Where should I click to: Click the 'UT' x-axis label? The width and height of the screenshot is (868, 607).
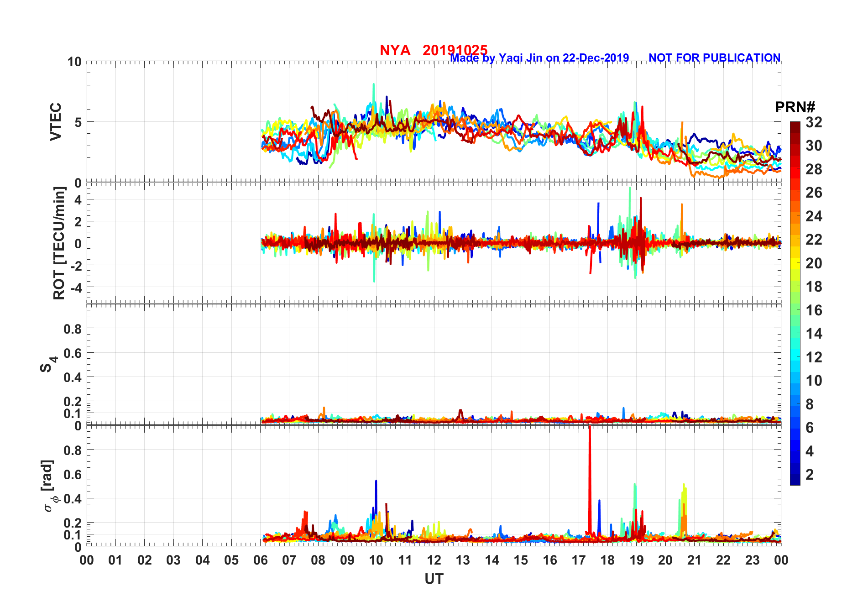coord(434,579)
